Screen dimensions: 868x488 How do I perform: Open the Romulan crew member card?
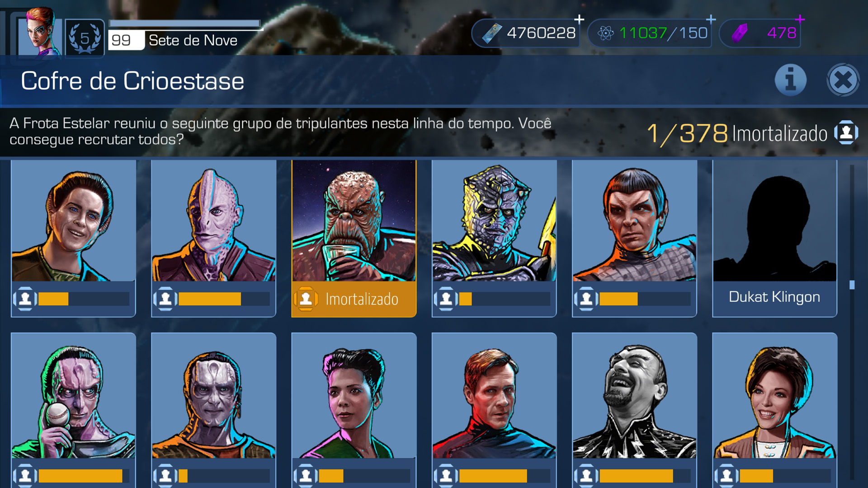[634, 239]
